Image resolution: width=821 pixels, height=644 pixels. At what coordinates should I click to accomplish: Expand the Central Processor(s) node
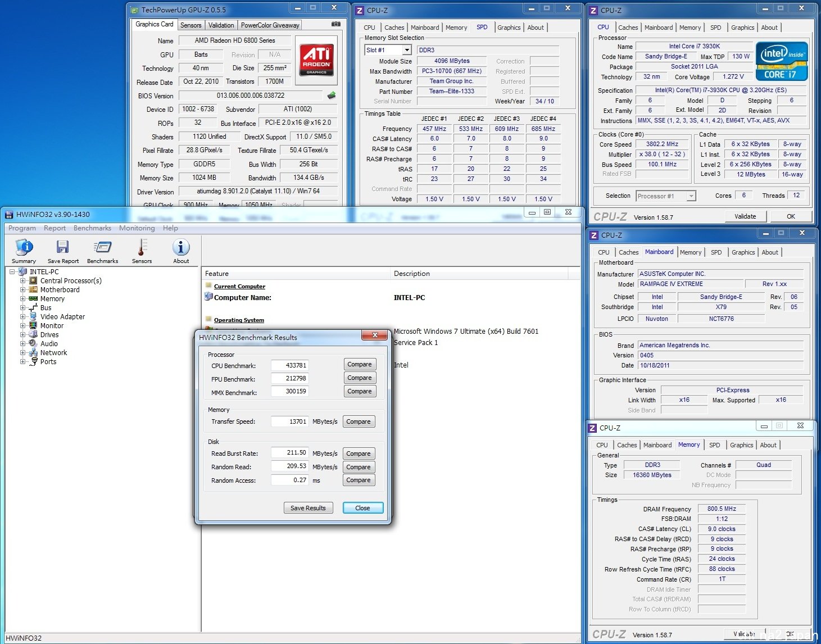[x=23, y=280]
